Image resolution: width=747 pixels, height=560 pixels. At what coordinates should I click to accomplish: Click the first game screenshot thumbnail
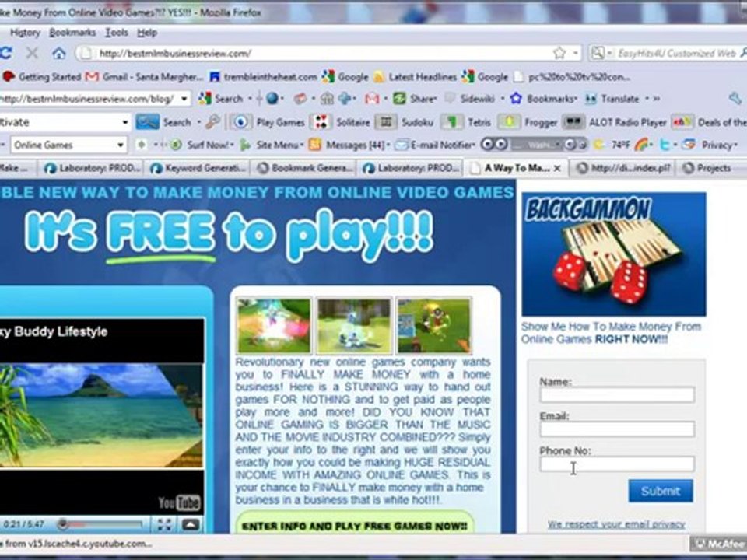click(x=274, y=325)
